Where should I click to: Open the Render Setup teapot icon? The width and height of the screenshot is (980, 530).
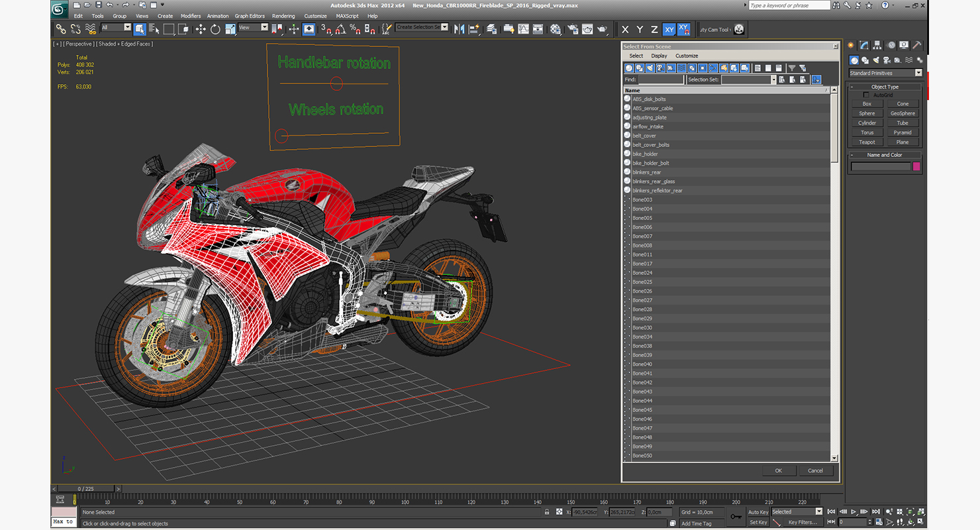(573, 29)
